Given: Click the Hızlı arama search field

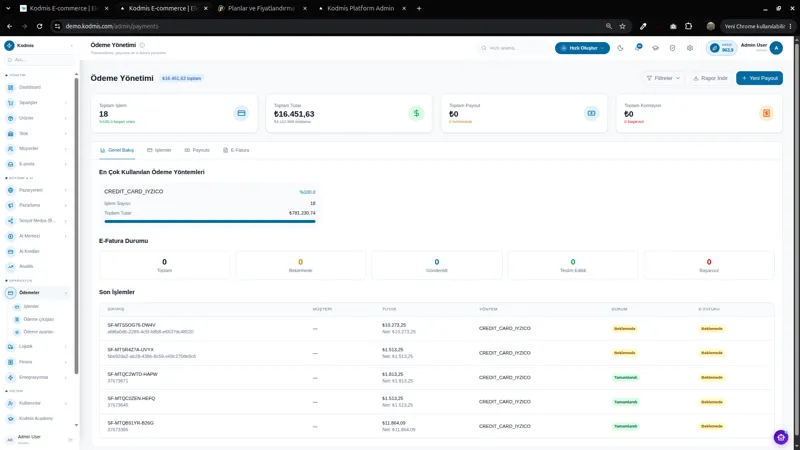Looking at the screenshot, I should click(514, 48).
